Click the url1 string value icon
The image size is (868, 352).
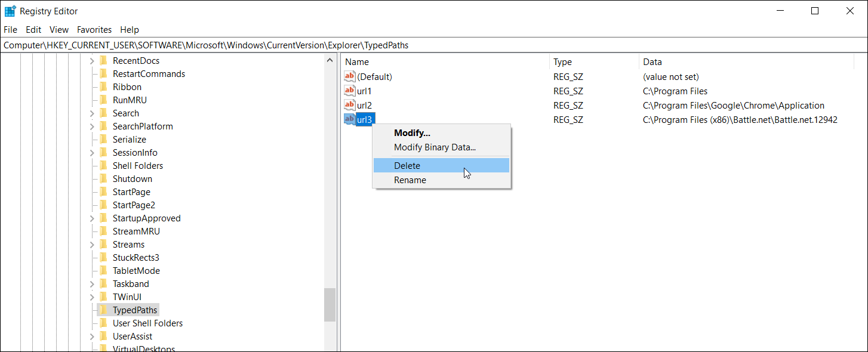(x=350, y=91)
